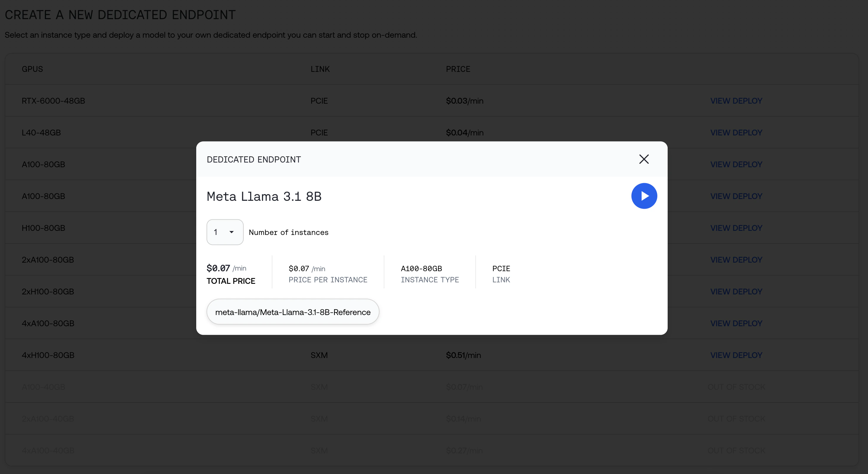The width and height of the screenshot is (868, 474).
Task: Click the A100-80GB instance type label
Action: click(421, 269)
